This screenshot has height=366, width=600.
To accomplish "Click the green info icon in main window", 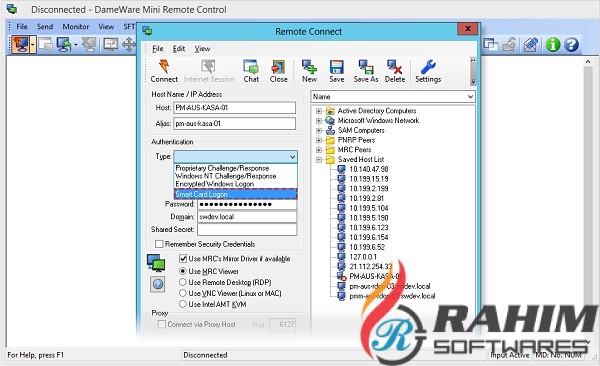I will [x=553, y=45].
